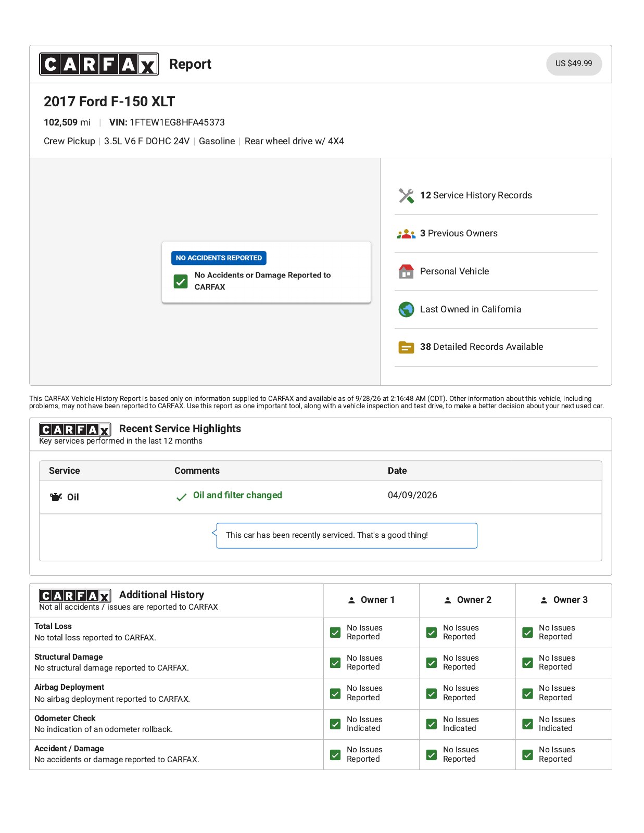The width and height of the screenshot is (644, 833).
Task: Click Structural Damage checkmark for Owner 3
Action: pos(528,663)
